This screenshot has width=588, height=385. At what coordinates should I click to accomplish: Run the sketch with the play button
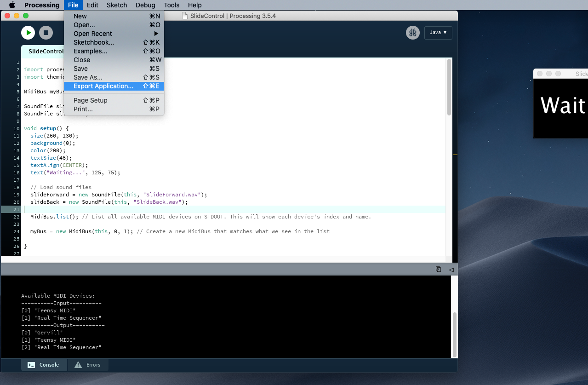tap(28, 33)
